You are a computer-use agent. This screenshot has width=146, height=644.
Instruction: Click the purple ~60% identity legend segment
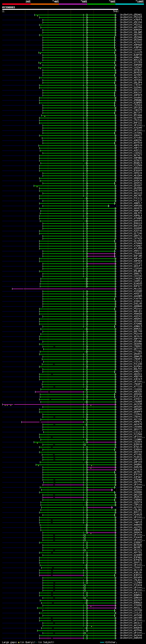pyautogui.click(x=73, y=4)
